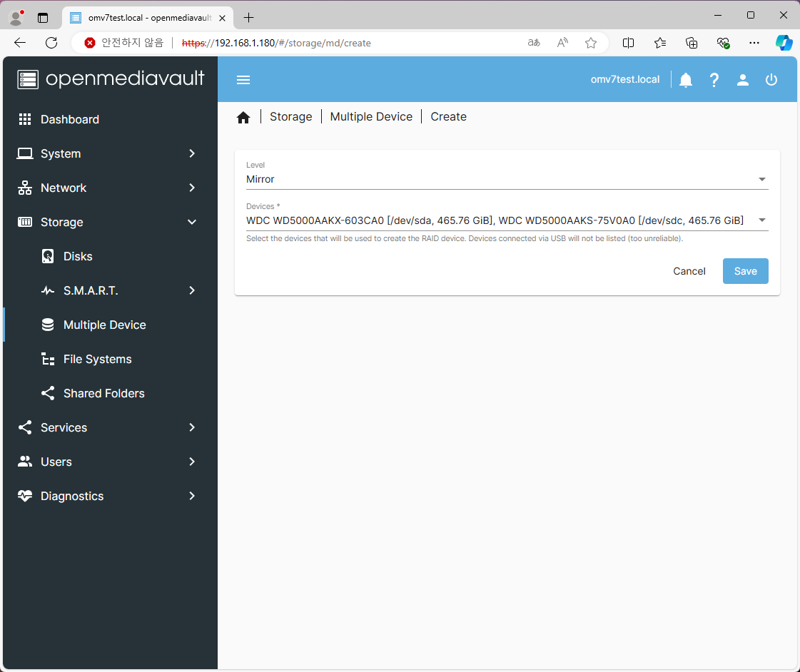The height and width of the screenshot is (672, 800).
Task: Reload the page with refresh icon
Action: point(51,43)
